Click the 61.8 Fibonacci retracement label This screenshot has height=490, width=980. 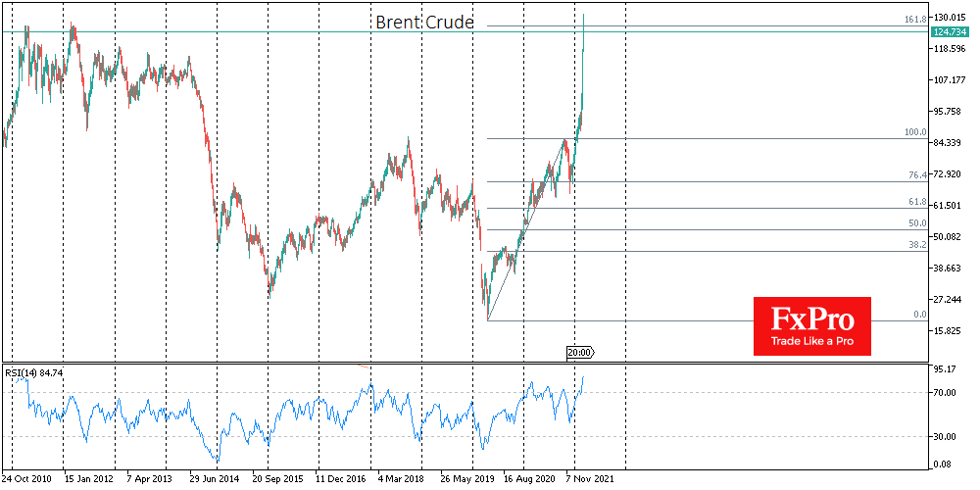(x=915, y=202)
